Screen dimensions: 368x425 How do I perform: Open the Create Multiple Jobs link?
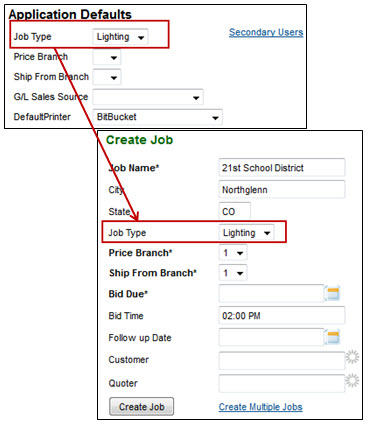click(260, 407)
